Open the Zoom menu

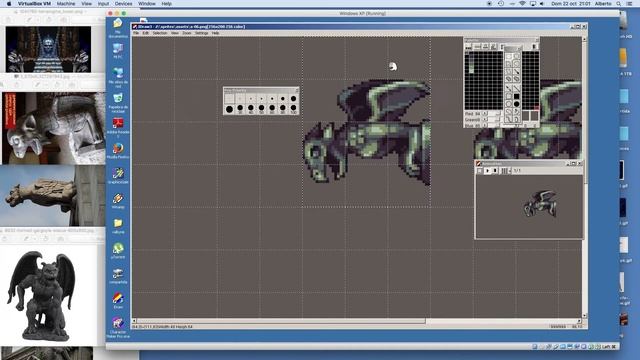187,33
